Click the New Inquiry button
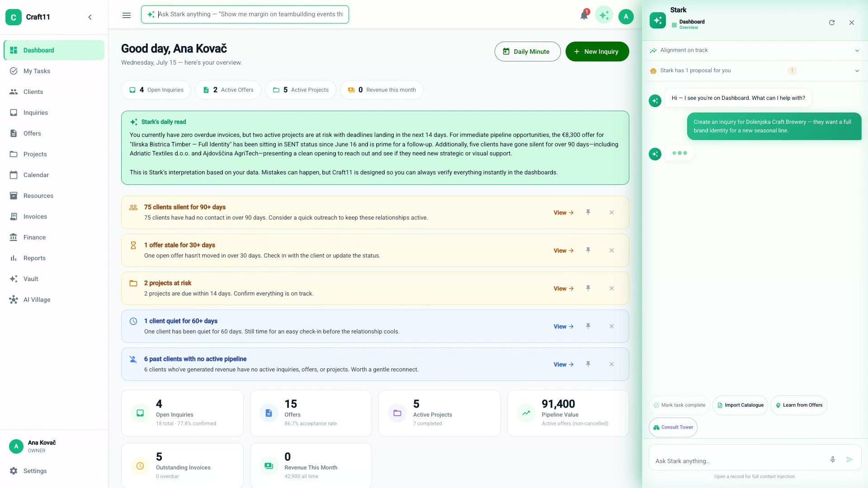 tap(597, 52)
